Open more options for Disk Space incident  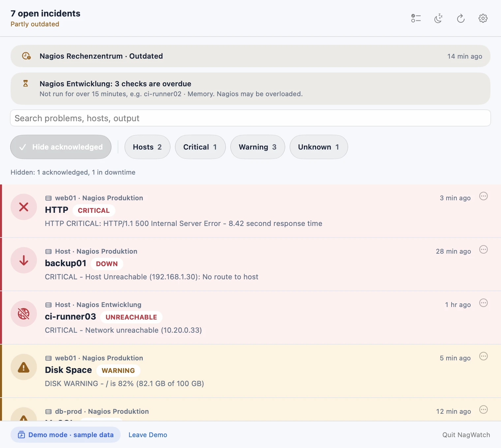click(484, 356)
